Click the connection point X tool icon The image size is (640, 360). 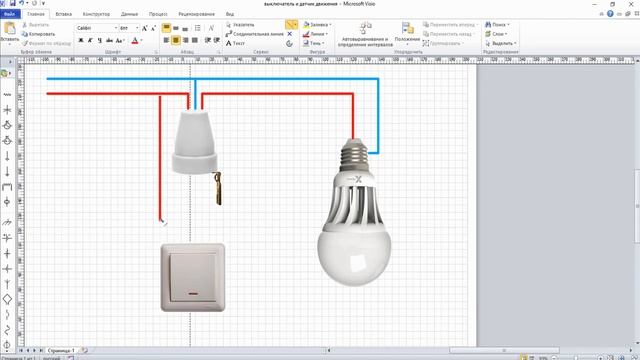(x=290, y=34)
